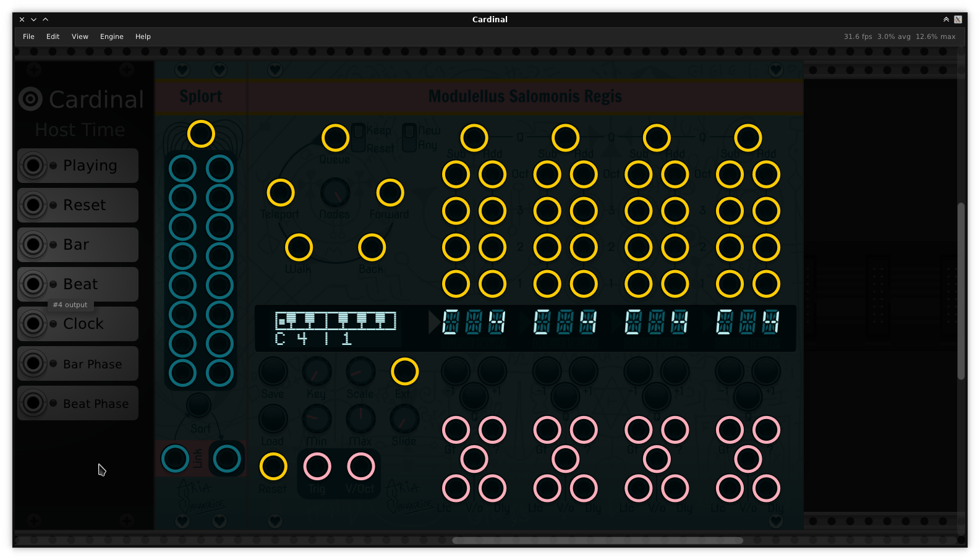
Task: Click the Teleport input port
Action: click(x=281, y=193)
